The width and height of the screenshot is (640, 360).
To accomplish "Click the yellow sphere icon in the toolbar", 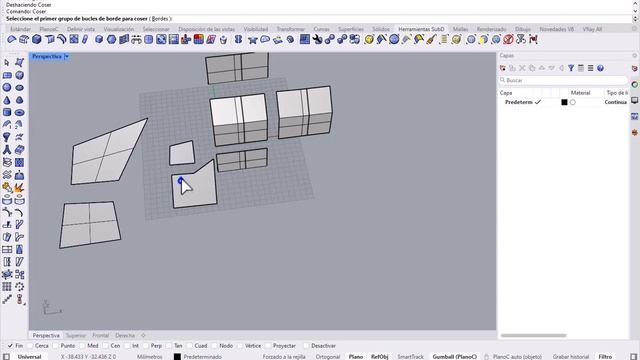I will [369, 39].
